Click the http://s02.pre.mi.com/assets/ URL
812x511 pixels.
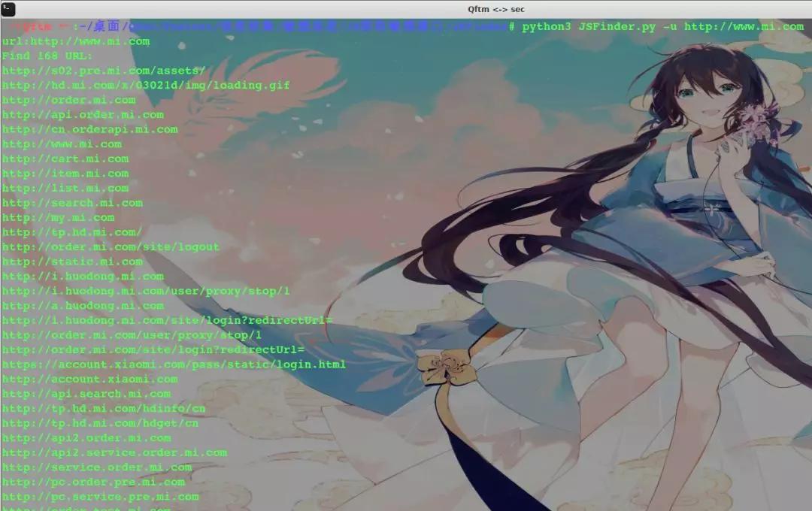click(x=104, y=71)
